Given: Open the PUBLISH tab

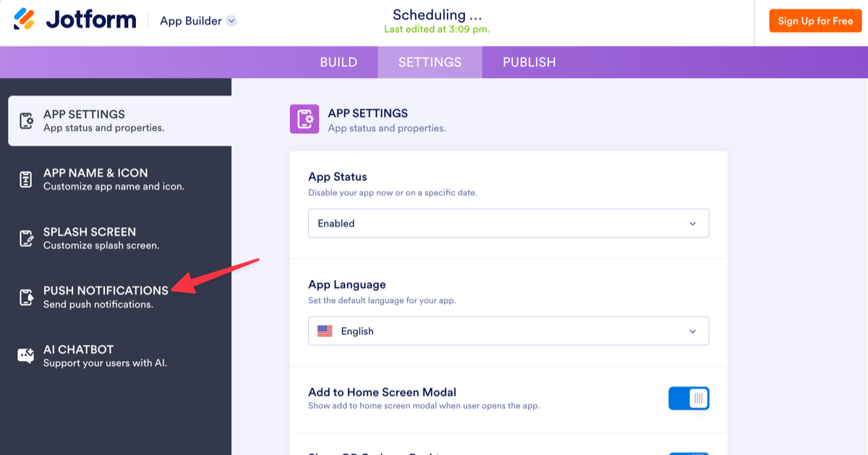Looking at the screenshot, I should click(527, 62).
